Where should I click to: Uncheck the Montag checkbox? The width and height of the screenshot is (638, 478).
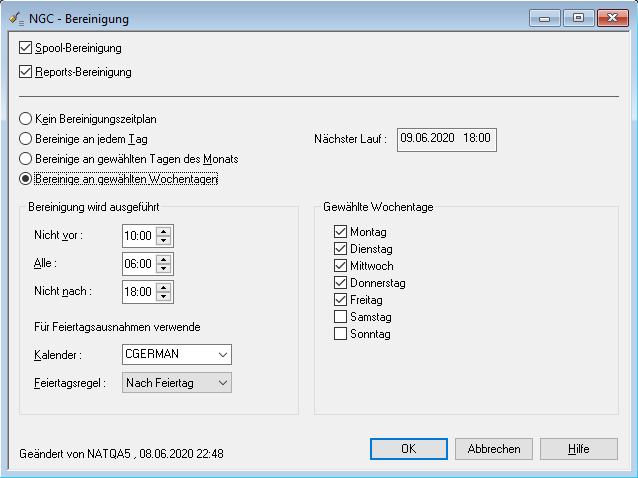tap(340, 232)
